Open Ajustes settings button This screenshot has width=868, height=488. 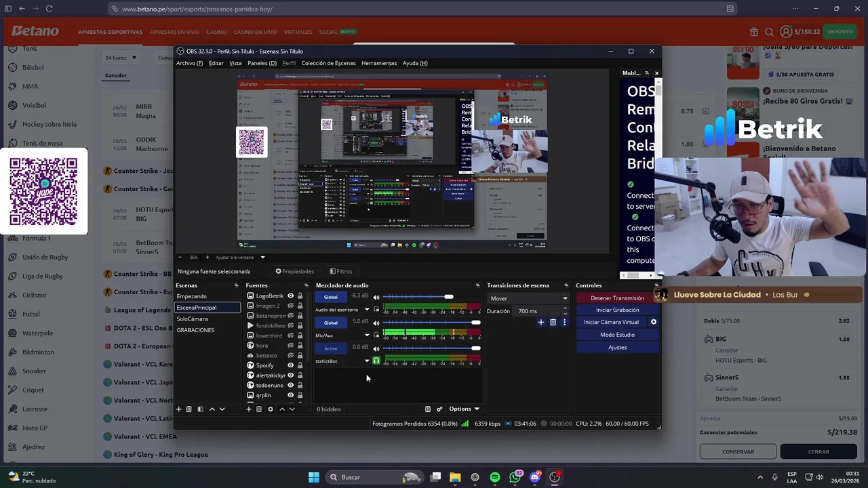617,347
